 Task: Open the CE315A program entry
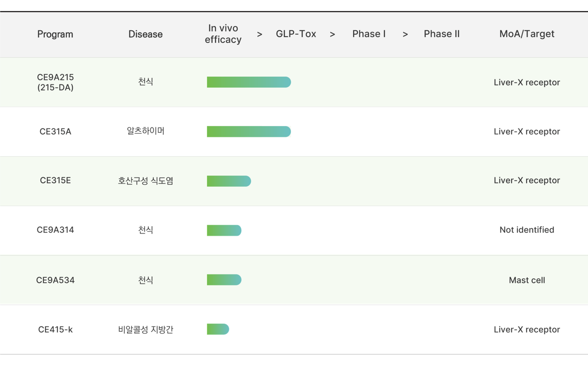point(55,132)
